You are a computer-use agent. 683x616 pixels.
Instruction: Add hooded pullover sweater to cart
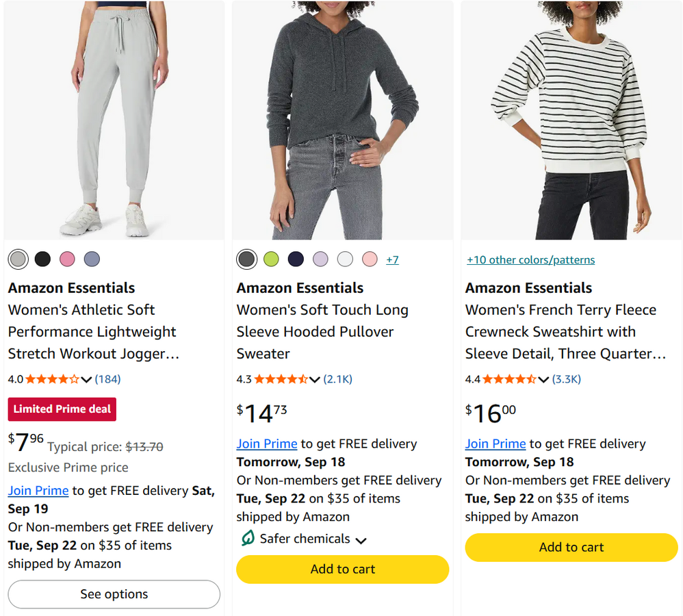click(x=342, y=569)
